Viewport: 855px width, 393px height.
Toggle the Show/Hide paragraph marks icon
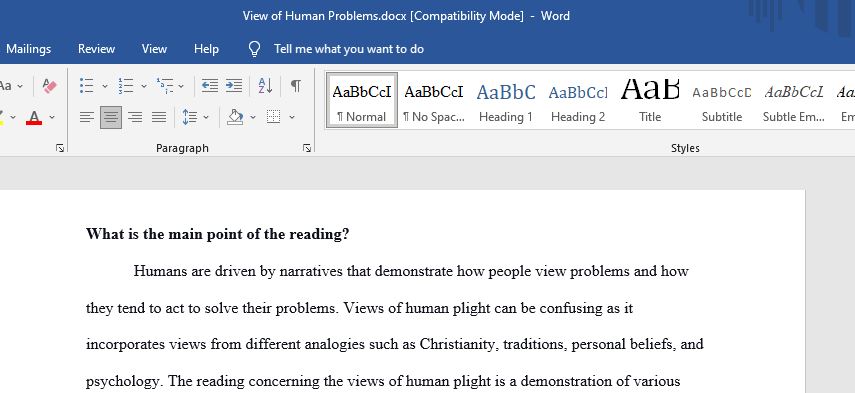296,86
